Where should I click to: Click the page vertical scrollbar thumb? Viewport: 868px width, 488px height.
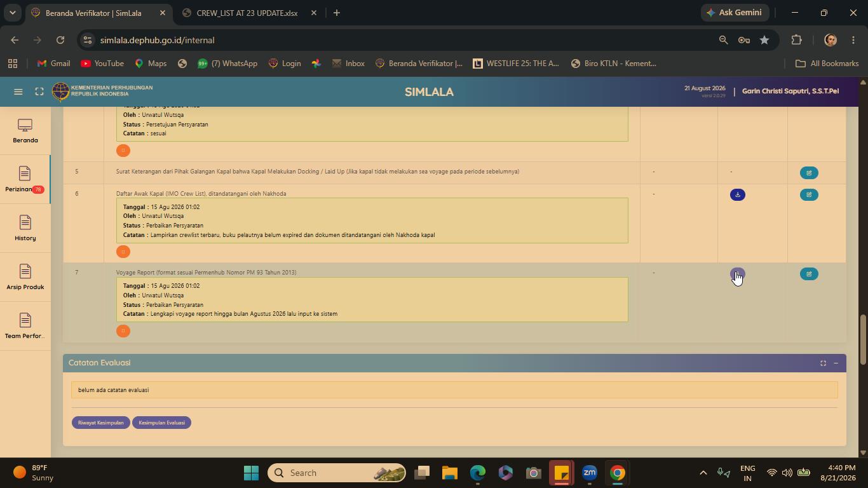[862, 340]
